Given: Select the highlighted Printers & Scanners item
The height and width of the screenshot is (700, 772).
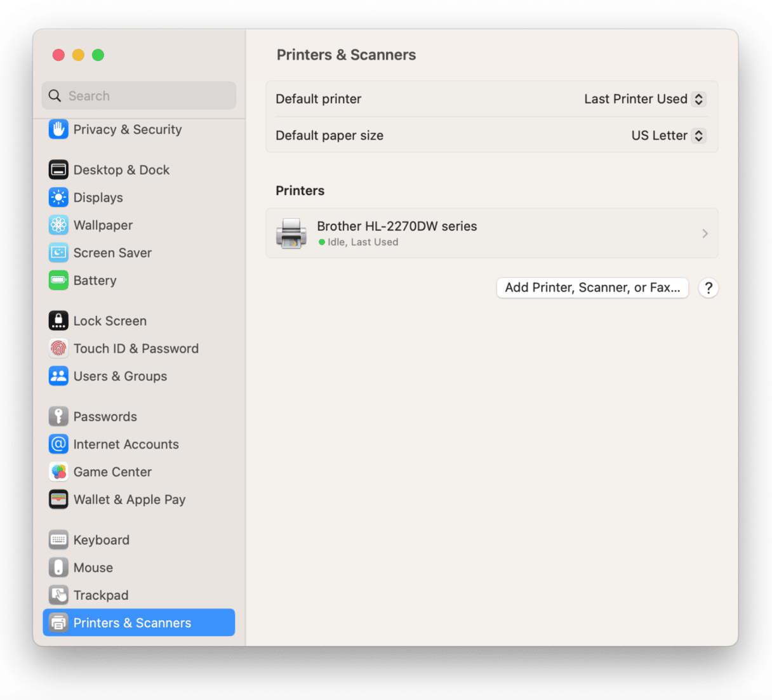Looking at the screenshot, I should (139, 623).
